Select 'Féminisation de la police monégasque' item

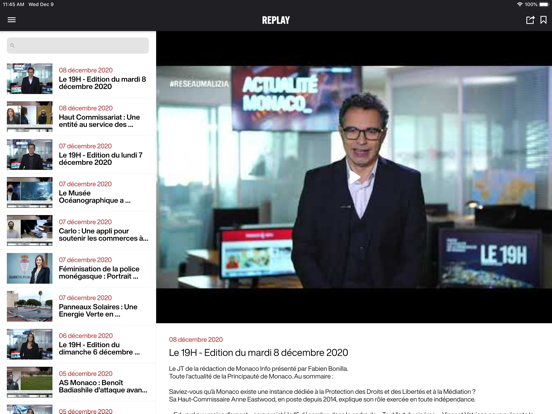[99, 273]
